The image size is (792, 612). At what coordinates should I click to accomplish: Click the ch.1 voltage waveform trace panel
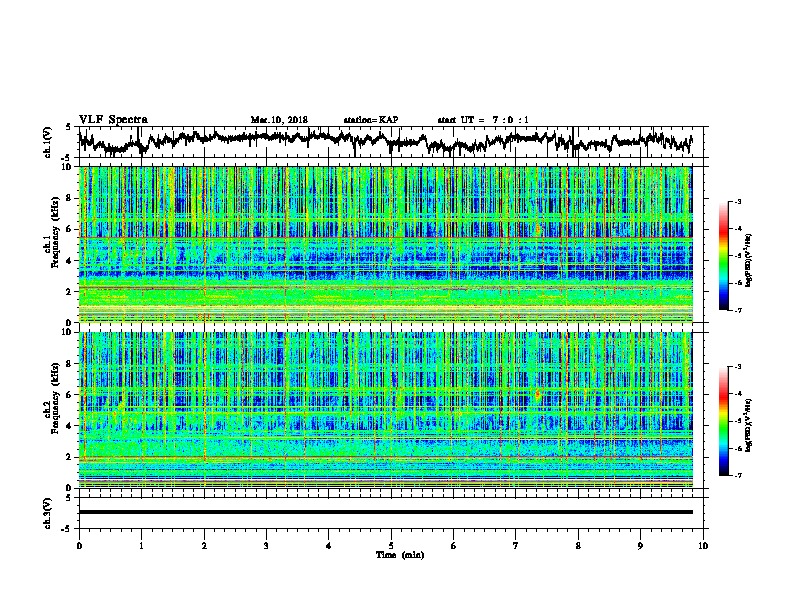point(390,142)
